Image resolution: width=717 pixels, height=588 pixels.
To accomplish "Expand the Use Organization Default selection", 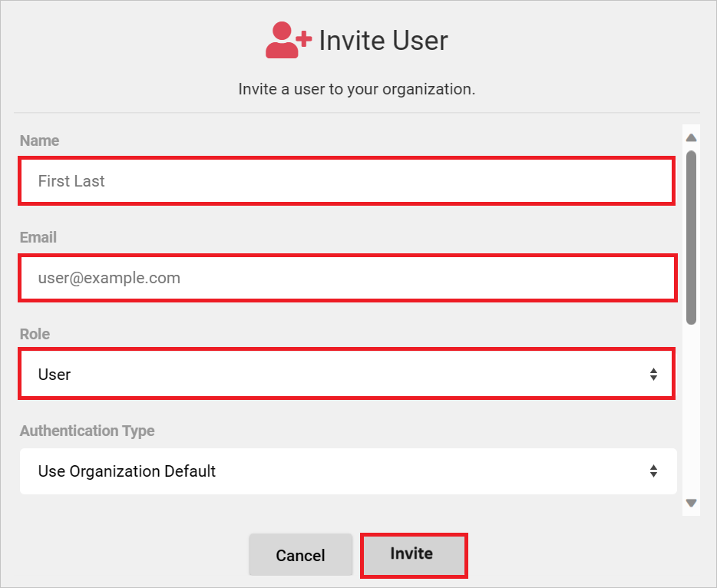I will coord(345,471).
